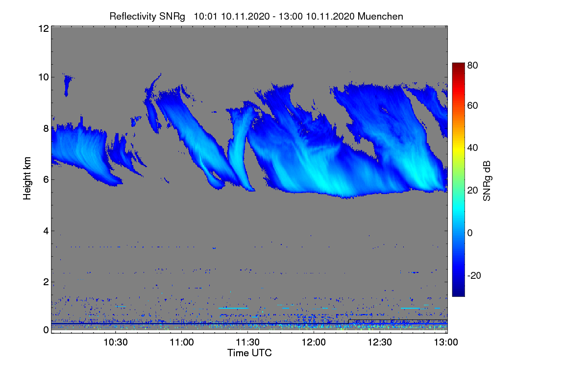
Task: Click the height tick label 6
Action: [46, 179]
